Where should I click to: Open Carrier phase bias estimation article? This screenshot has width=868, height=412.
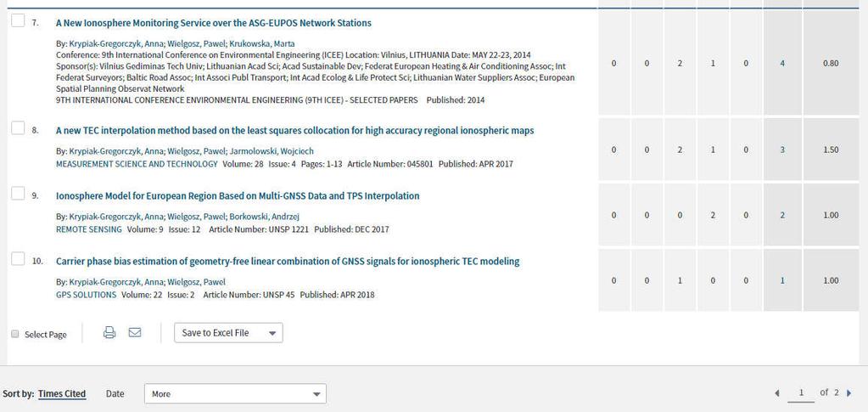288,262
